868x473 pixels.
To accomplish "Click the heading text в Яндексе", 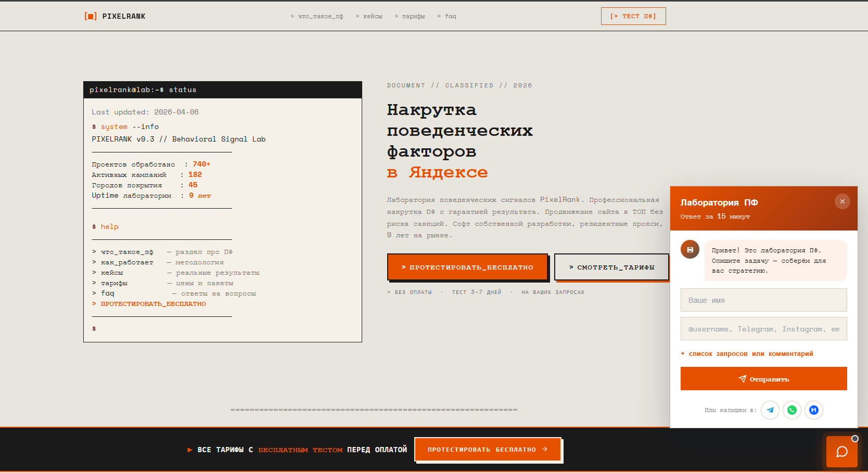I will tap(437, 172).
